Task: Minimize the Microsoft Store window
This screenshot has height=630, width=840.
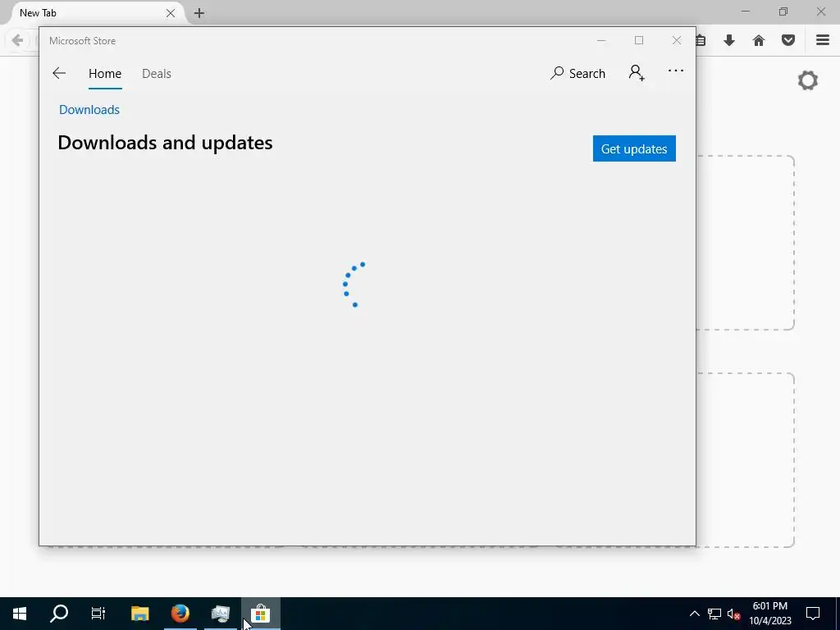Action: tap(601, 40)
